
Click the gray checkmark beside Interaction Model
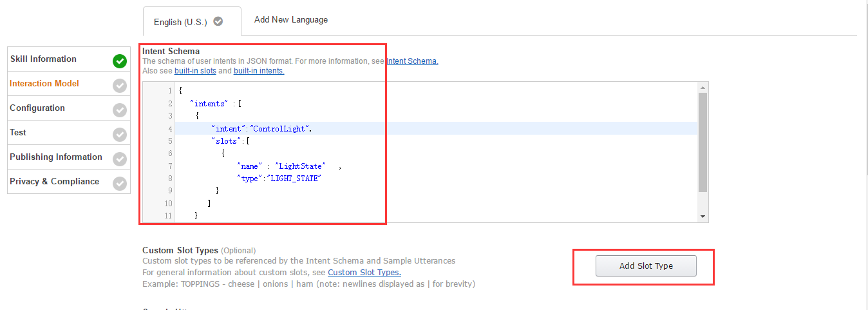pyautogui.click(x=120, y=86)
